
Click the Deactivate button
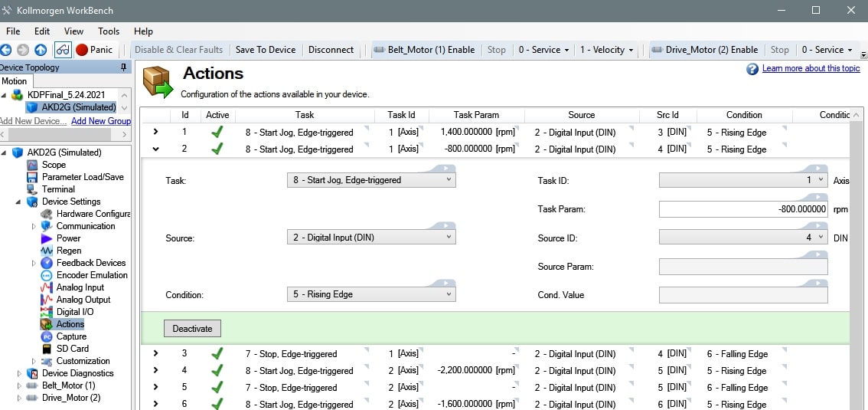[192, 329]
